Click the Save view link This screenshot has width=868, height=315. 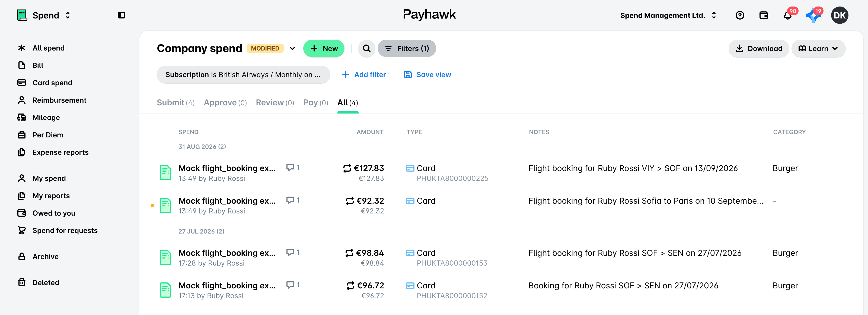427,74
